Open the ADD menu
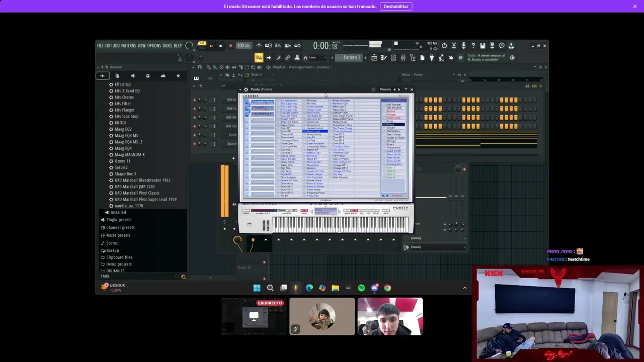This screenshot has height=362, width=644. point(116,46)
